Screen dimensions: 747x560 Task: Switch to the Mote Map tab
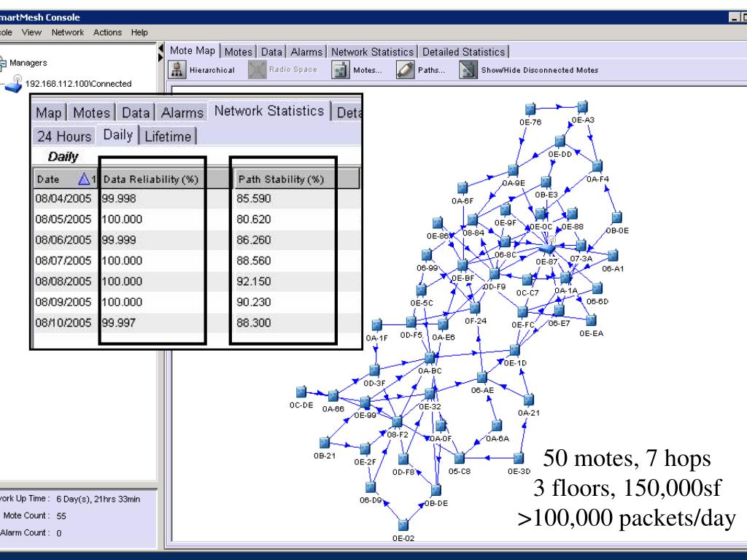pyautogui.click(x=193, y=50)
